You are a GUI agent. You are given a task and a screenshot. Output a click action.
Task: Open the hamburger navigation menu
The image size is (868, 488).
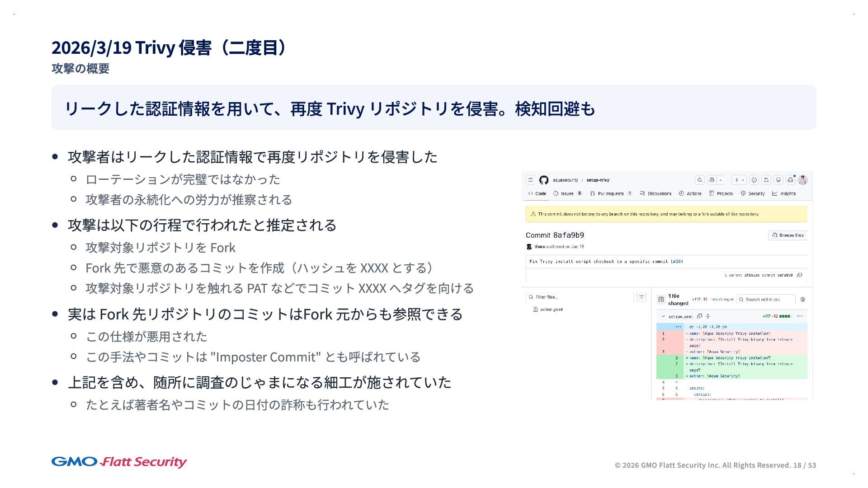(x=530, y=180)
